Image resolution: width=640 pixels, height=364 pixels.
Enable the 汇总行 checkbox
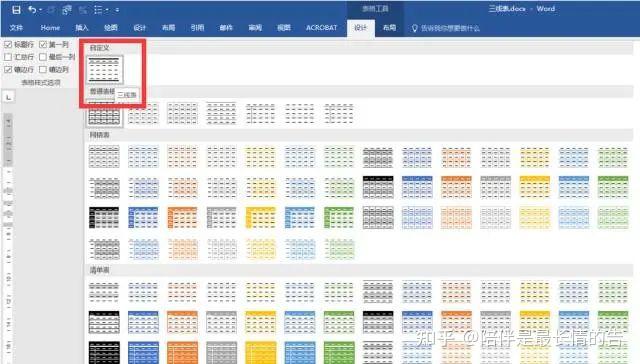(8, 57)
